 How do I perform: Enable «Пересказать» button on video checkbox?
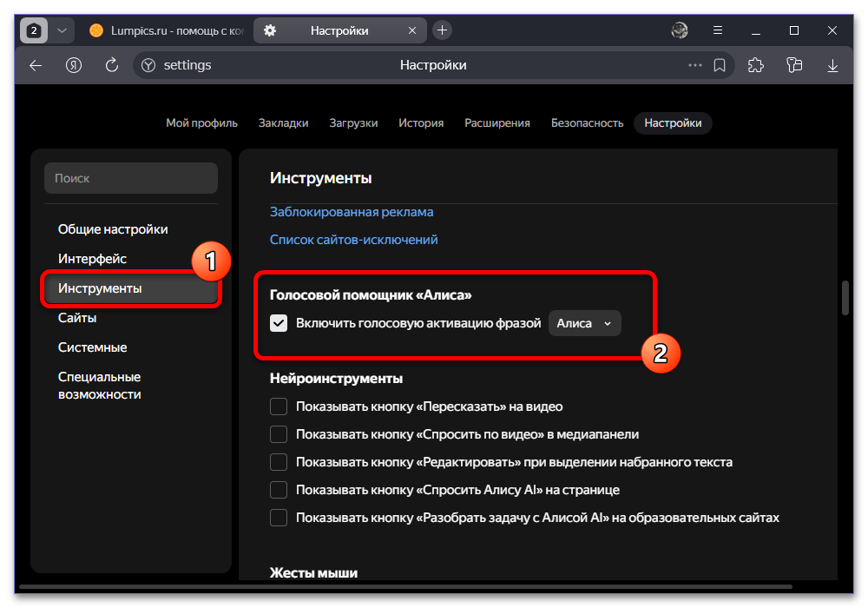pyautogui.click(x=279, y=406)
